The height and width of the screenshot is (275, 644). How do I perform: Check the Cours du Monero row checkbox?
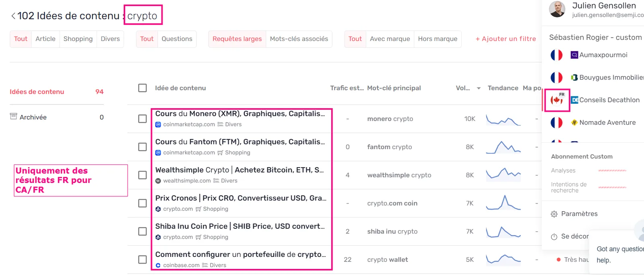(x=142, y=119)
